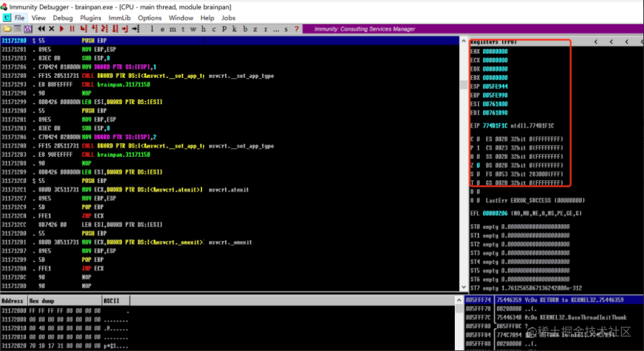Image resolution: width=644 pixels, height=351 pixels.
Task: Click the ASCII column header in dump
Action: [x=115, y=301]
